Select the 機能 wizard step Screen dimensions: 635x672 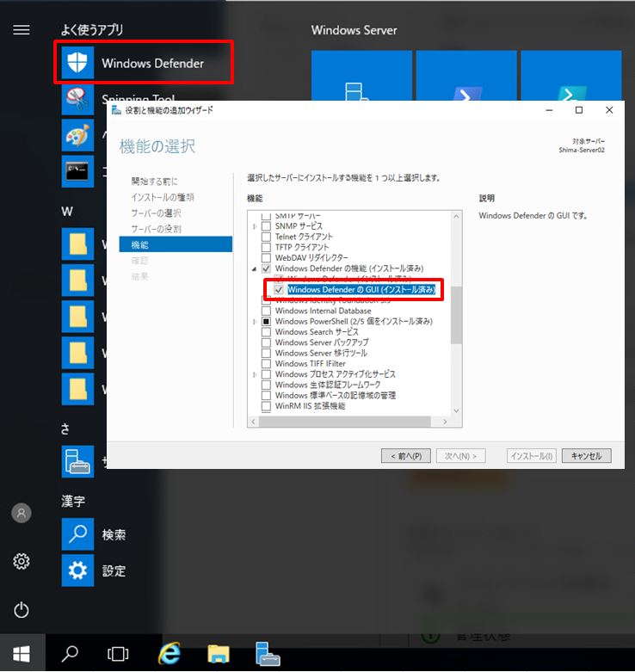(x=176, y=244)
